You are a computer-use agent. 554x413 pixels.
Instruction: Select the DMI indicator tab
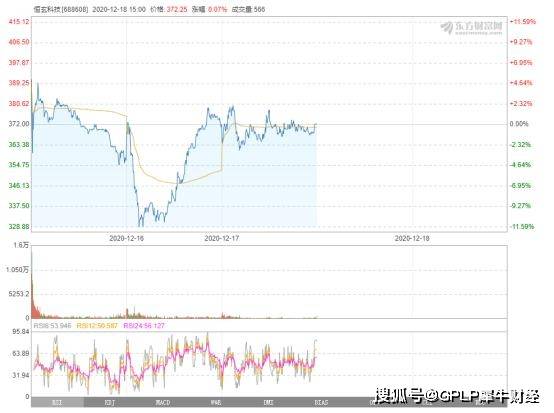coord(269,403)
